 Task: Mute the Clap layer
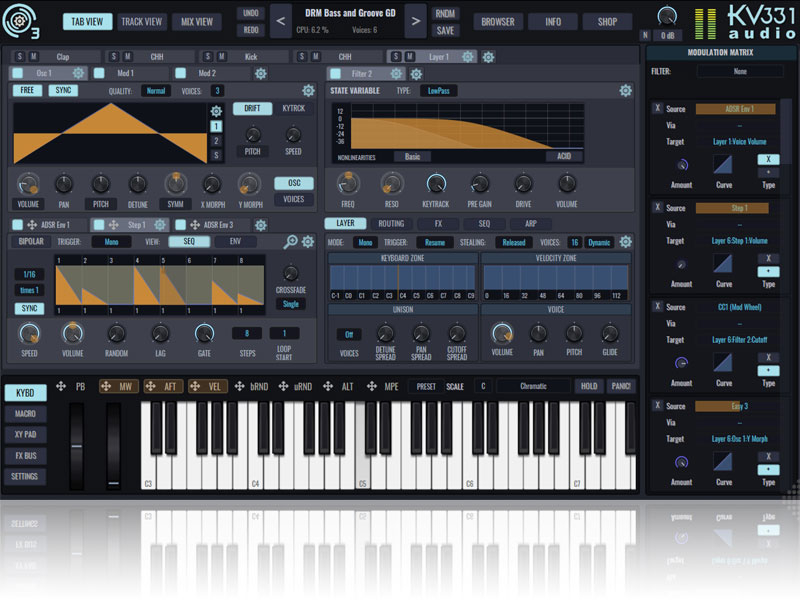pyautogui.click(x=34, y=57)
